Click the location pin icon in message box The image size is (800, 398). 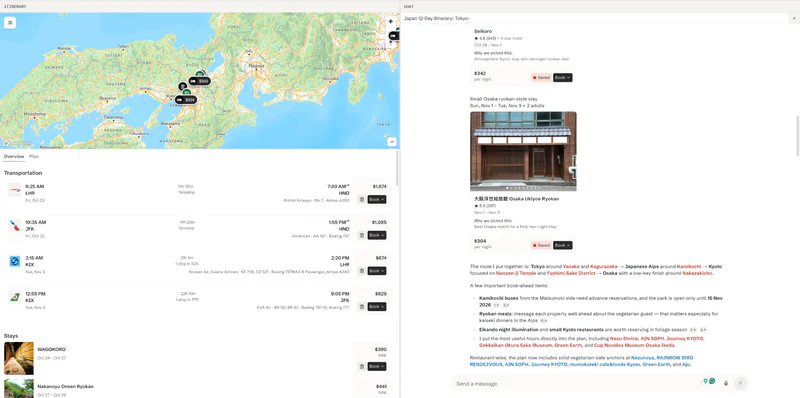706,381
